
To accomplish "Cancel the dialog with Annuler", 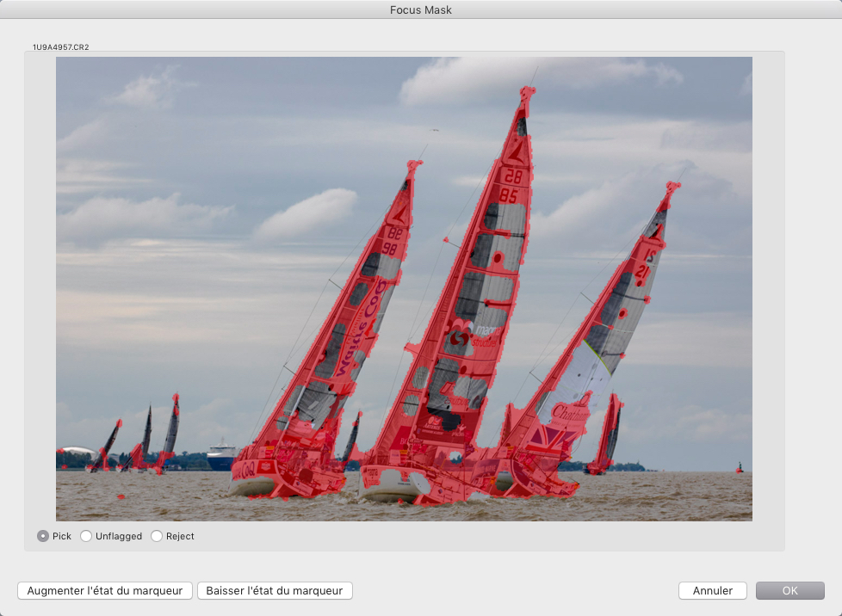I will [713, 590].
